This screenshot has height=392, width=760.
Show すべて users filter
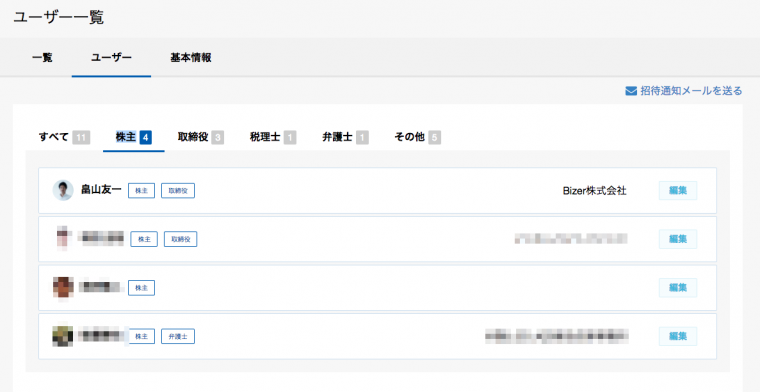(x=64, y=138)
